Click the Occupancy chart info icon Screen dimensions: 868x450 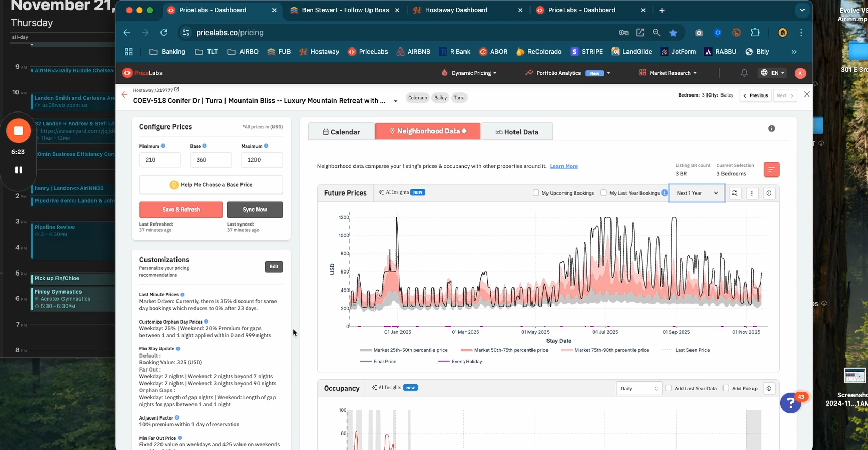tap(769, 389)
